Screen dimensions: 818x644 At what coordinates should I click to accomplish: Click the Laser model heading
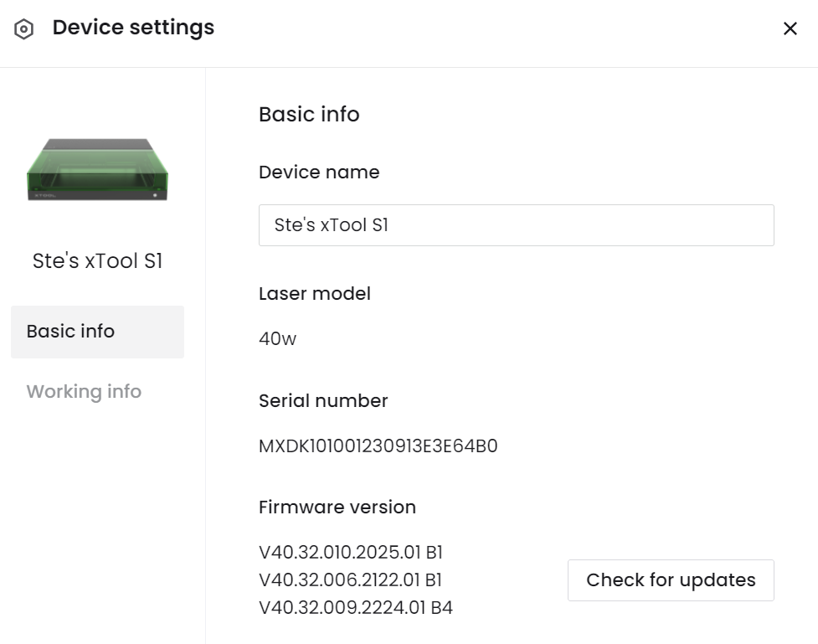pos(314,294)
